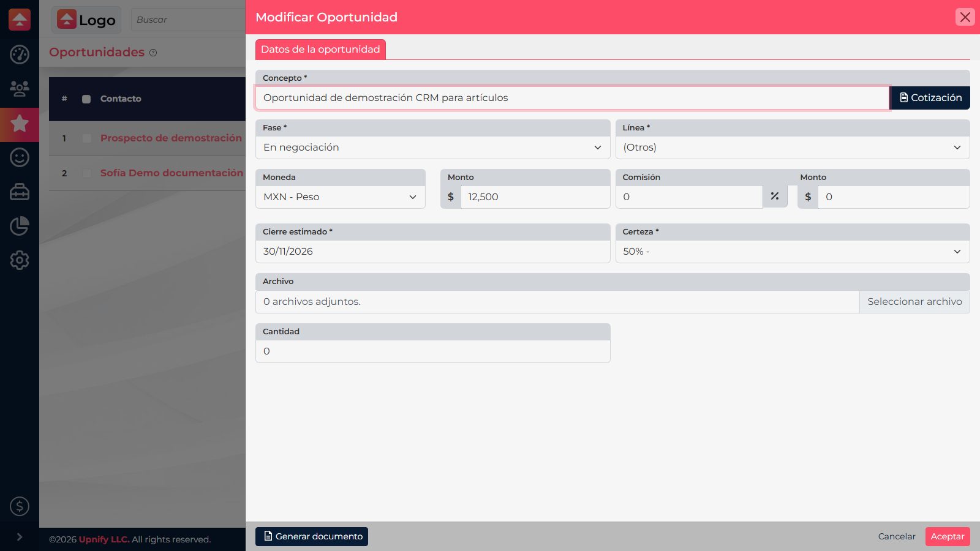Close the Modificar Oportunidad dialog

coord(965,17)
